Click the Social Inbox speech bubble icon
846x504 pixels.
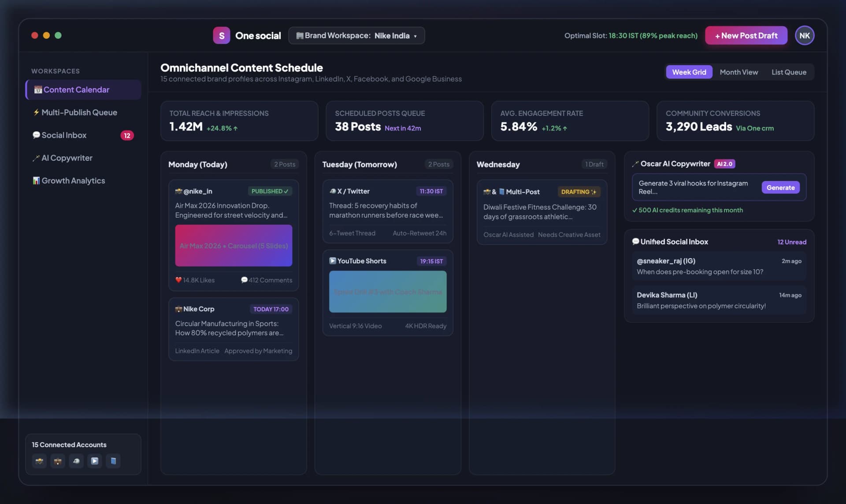[36, 135]
